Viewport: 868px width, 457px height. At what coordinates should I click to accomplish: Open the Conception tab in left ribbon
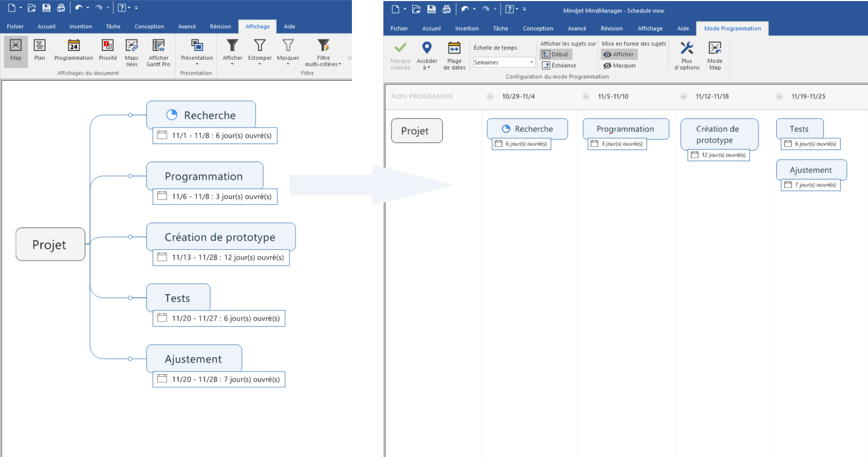(x=149, y=27)
